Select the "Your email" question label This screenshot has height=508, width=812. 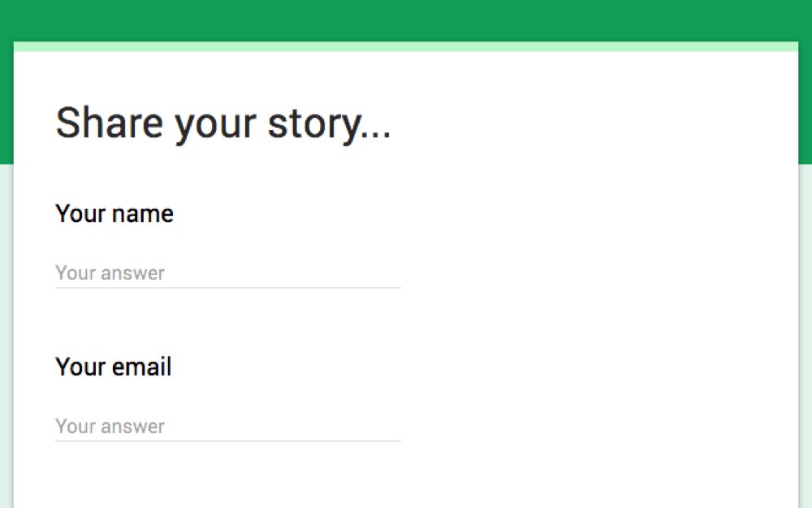tap(114, 367)
